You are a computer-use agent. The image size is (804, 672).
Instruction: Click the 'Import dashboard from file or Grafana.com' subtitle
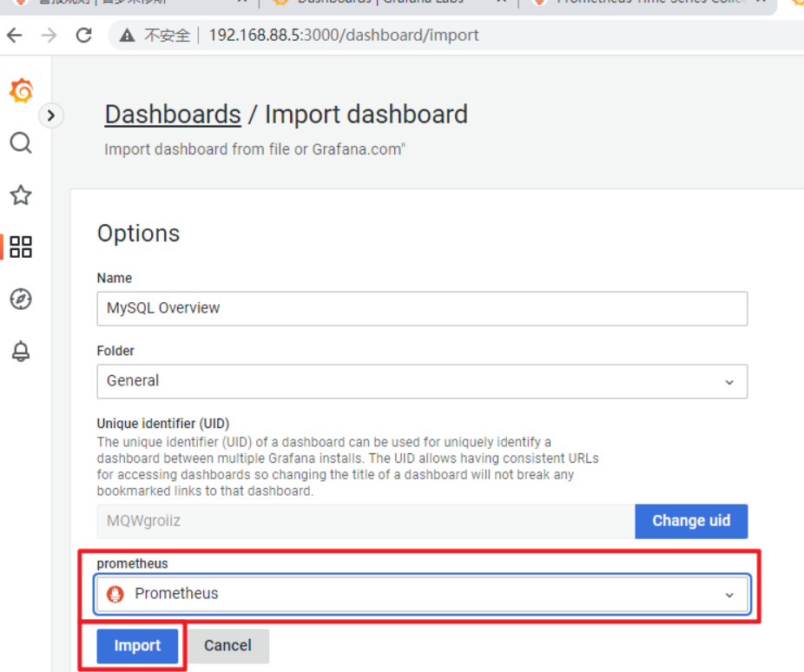coord(255,149)
